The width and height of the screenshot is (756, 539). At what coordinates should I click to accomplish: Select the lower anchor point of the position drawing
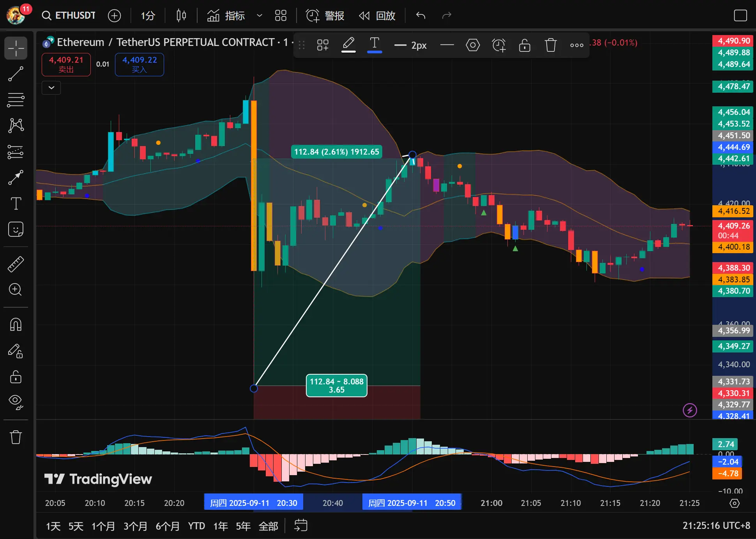tap(254, 388)
